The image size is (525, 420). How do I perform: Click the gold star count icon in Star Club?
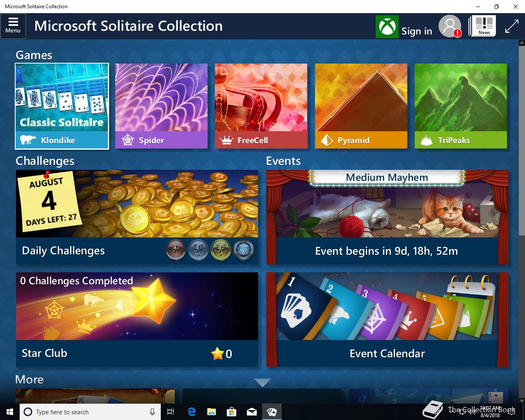217,353
